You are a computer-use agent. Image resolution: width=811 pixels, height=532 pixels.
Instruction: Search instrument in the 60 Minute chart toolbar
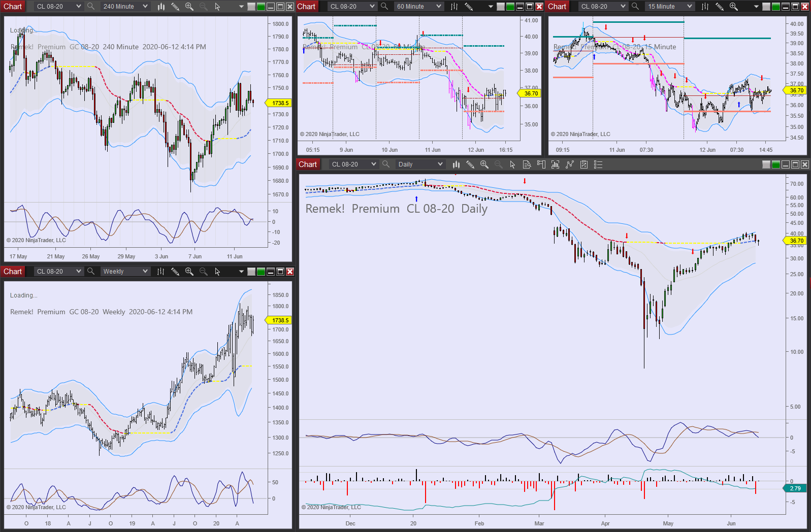point(384,7)
